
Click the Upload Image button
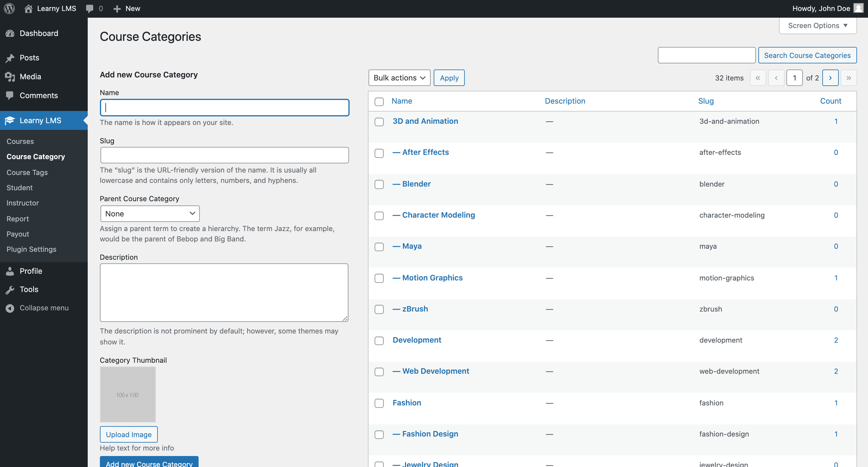[x=129, y=434]
